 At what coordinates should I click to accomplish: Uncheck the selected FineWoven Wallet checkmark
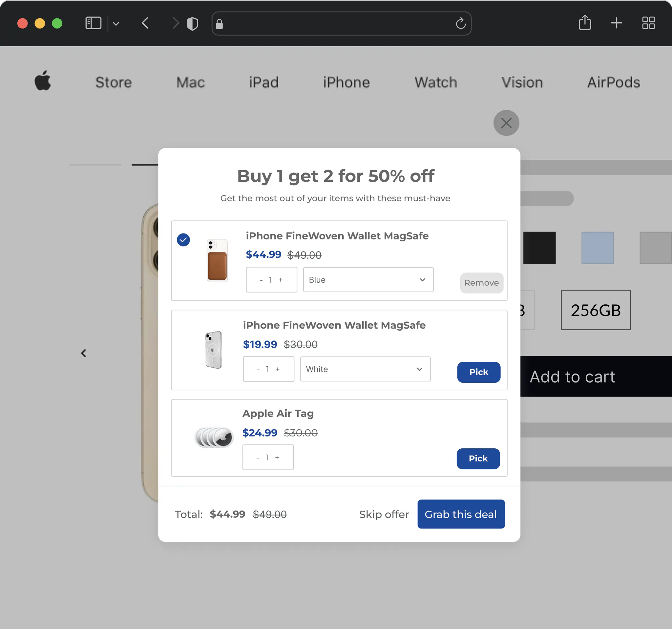(x=183, y=240)
